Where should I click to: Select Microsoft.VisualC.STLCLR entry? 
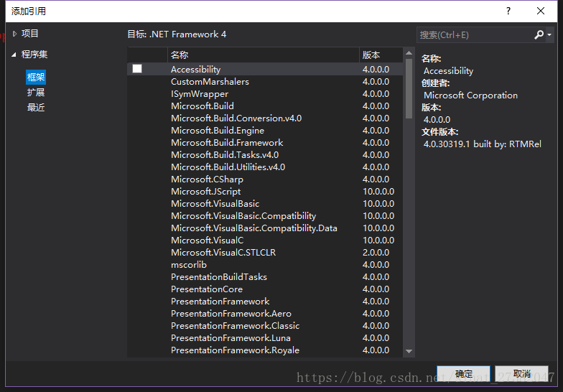tap(265, 253)
